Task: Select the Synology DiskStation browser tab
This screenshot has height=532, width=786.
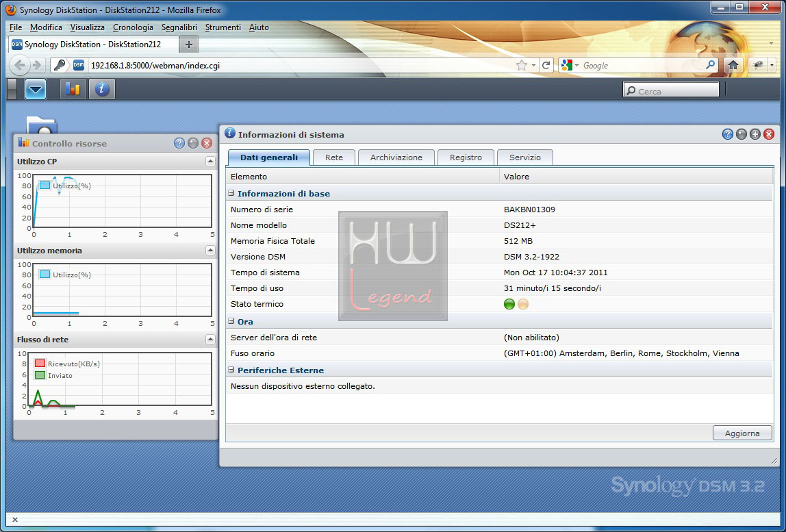Action: click(x=94, y=44)
